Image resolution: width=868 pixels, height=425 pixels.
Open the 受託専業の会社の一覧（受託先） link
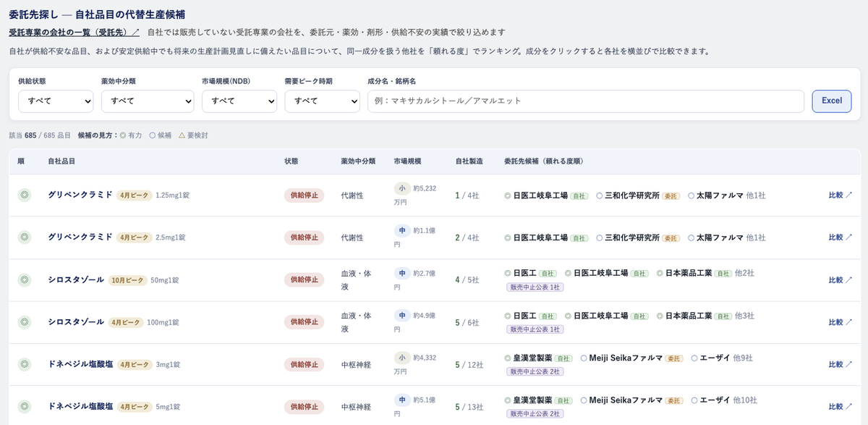click(74, 32)
